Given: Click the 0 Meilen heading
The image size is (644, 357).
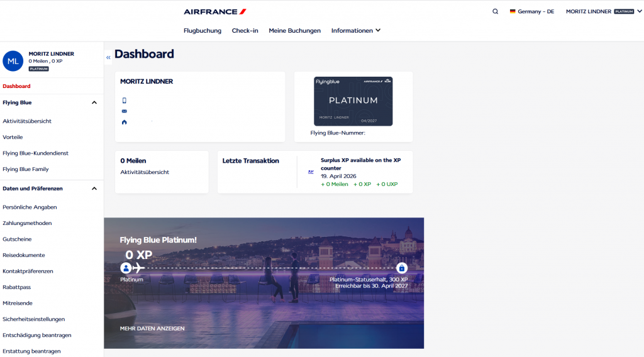Looking at the screenshot, I should [x=133, y=161].
